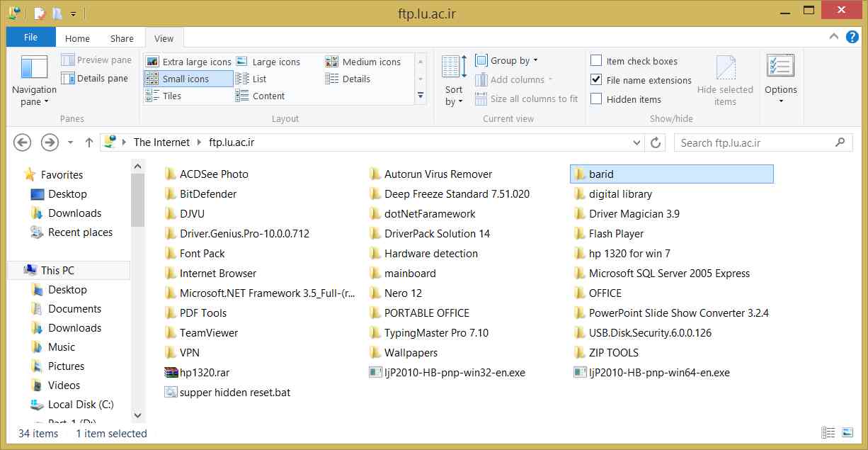868x450 pixels.
Task: Click the search magnifier icon
Action: 840,142
